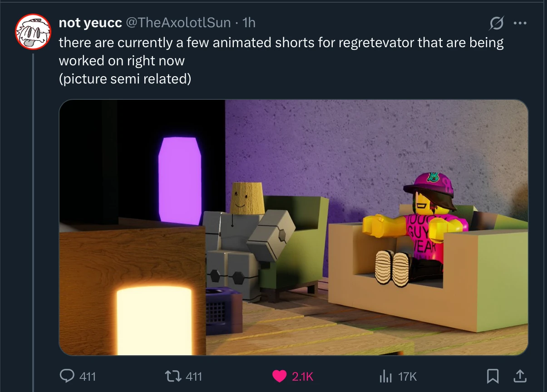Click the Grok circle-slash icon
The height and width of the screenshot is (392, 547).
[497, 23]
